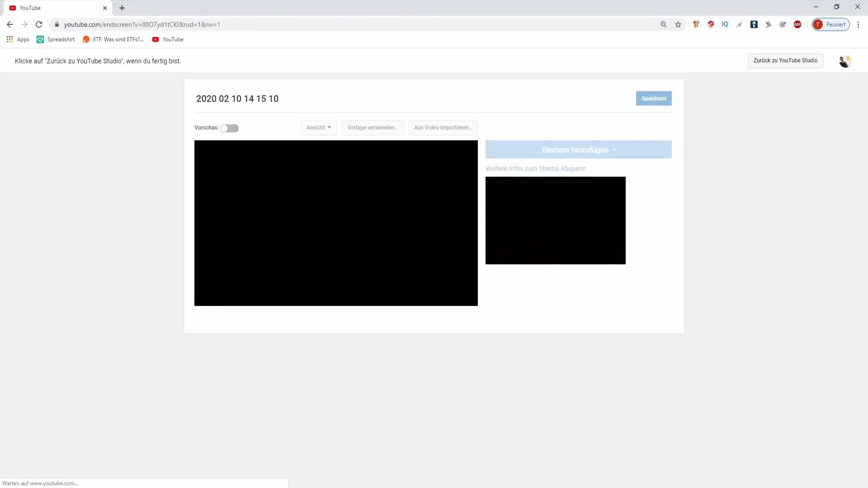Open the IQ extension
Image resolution: width=868 pixels, height=488 pixels.
tap(725, 24)
